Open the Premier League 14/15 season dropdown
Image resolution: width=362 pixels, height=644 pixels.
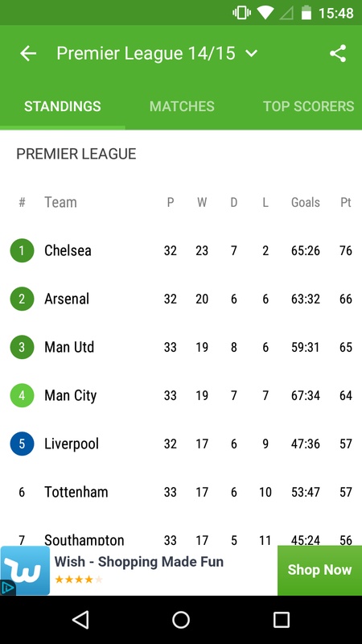[157, 53]
